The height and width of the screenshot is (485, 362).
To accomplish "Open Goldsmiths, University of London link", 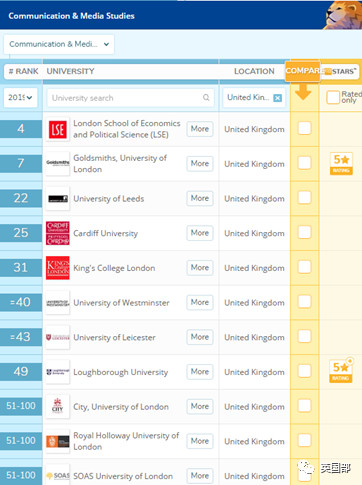I will coord(120,164).
